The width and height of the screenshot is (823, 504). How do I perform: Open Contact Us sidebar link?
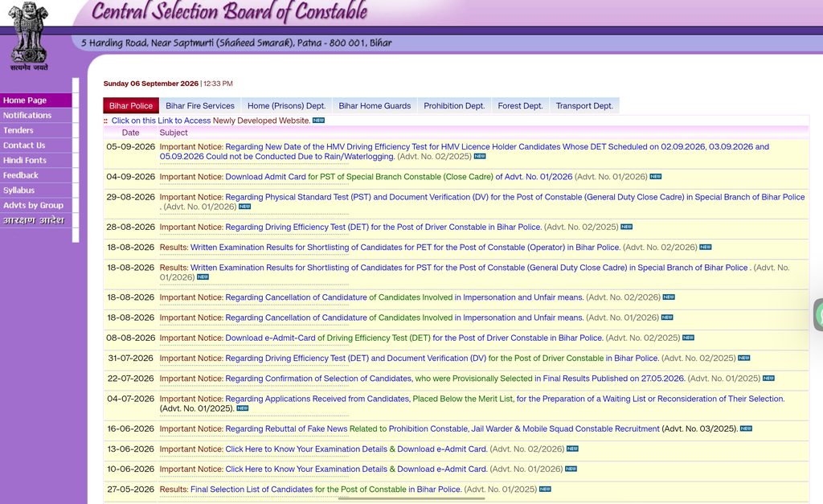35,145
